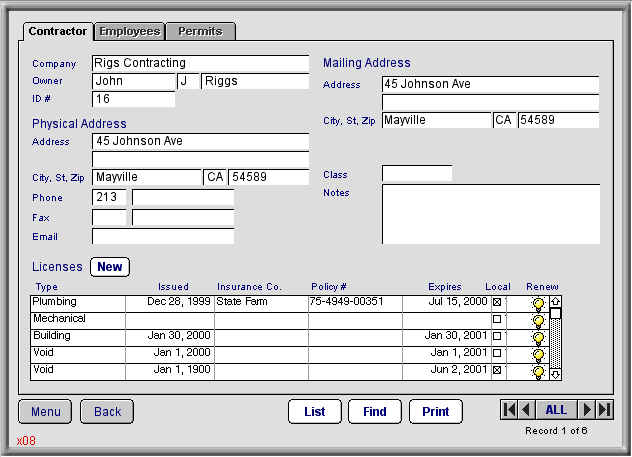Click the Owner middle initial field

[188, 81]
